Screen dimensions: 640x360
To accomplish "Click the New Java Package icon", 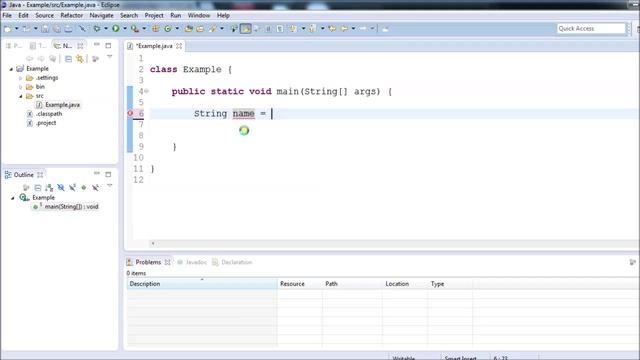I will point(156,29).
